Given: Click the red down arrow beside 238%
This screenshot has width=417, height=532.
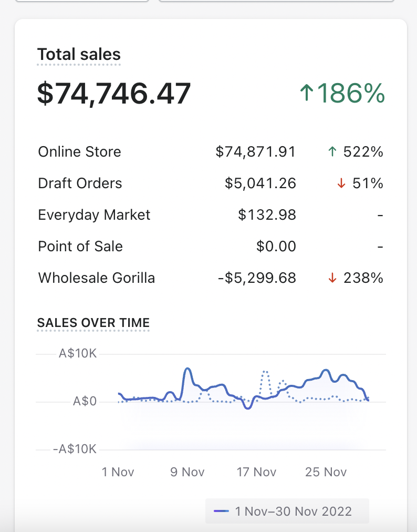Looking at the screenshot, I should click(x=332, y=278).
